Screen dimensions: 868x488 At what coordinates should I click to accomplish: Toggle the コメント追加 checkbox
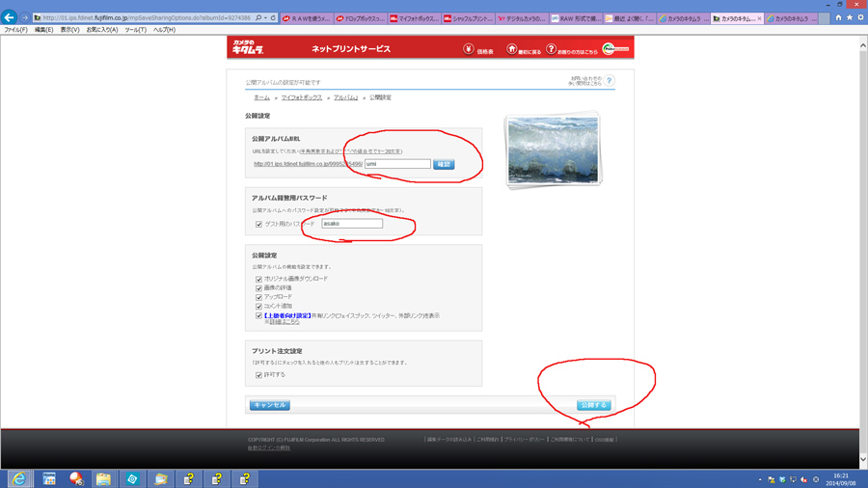coord(258,306)
